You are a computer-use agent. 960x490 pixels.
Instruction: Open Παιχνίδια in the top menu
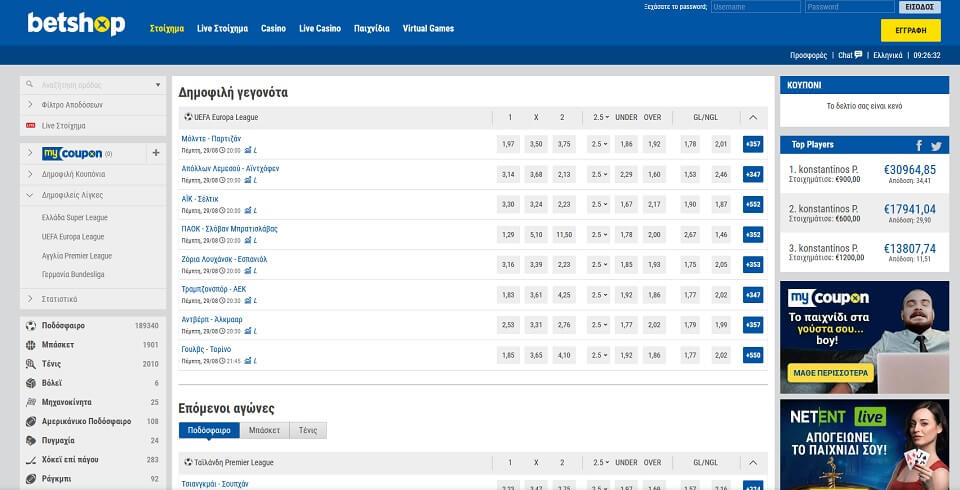(x=372, y=28)
